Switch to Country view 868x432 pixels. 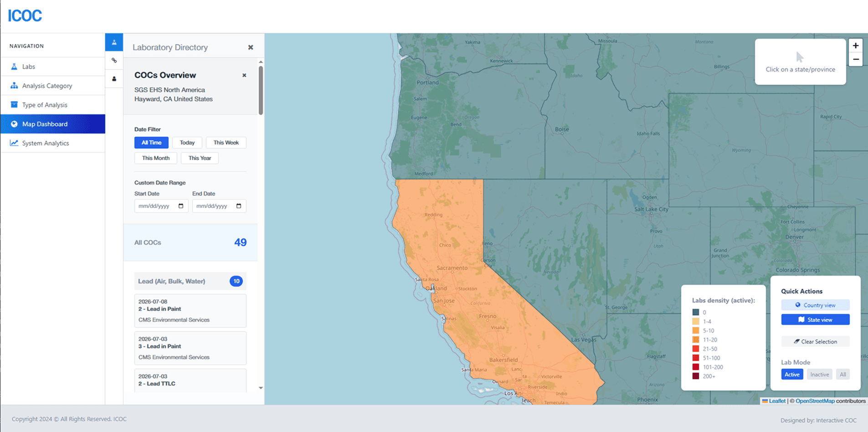(x=815, y=305)
